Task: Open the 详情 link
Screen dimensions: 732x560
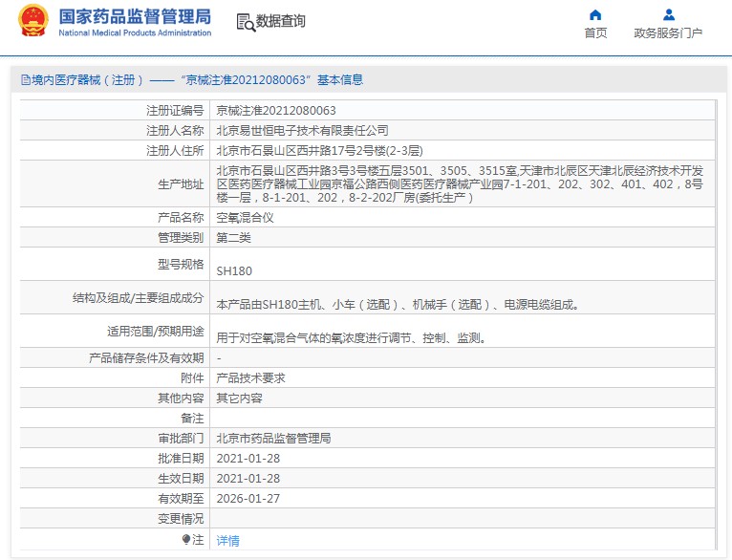Action: tap(227, 540)
